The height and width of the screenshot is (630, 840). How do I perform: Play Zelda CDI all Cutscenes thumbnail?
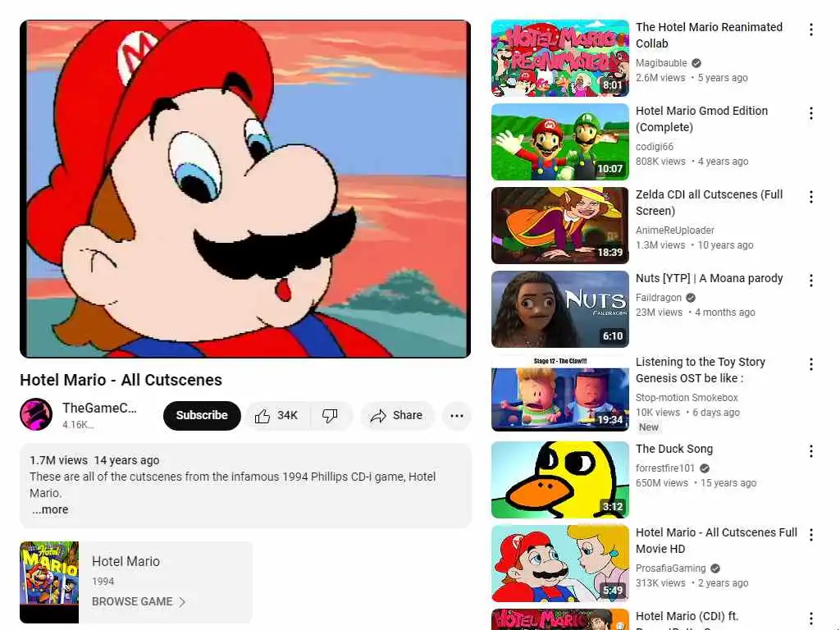559,226
